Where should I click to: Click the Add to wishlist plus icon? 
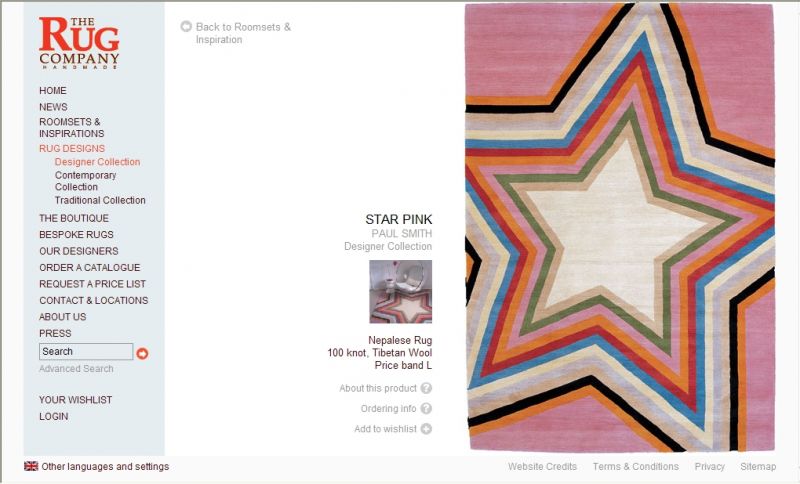(427, 429)
